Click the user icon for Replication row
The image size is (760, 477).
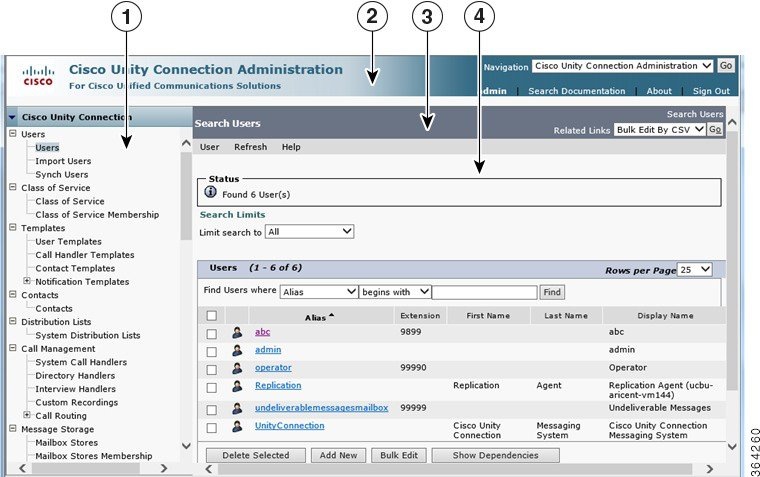[237, 386]
